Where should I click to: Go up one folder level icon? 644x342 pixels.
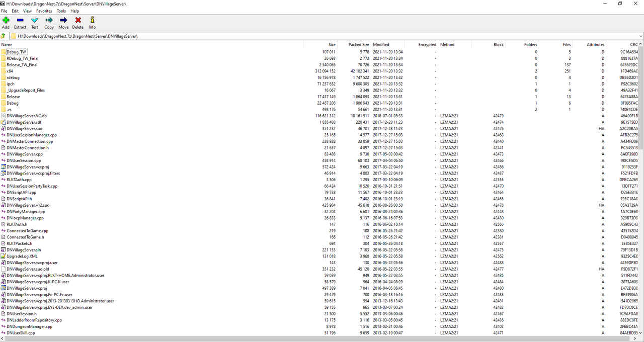[4, 36]
